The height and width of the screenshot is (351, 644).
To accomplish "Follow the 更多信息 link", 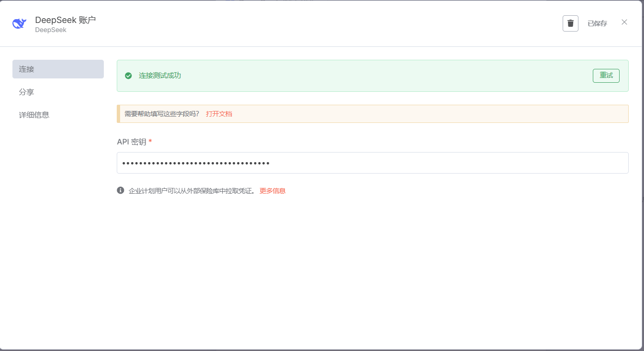I will coord(273,191).
